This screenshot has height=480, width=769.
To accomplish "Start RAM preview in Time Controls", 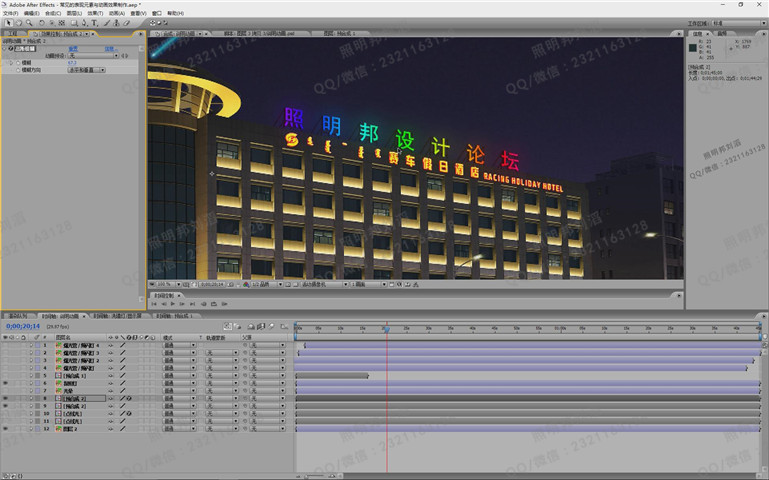I will coord(224,304).
